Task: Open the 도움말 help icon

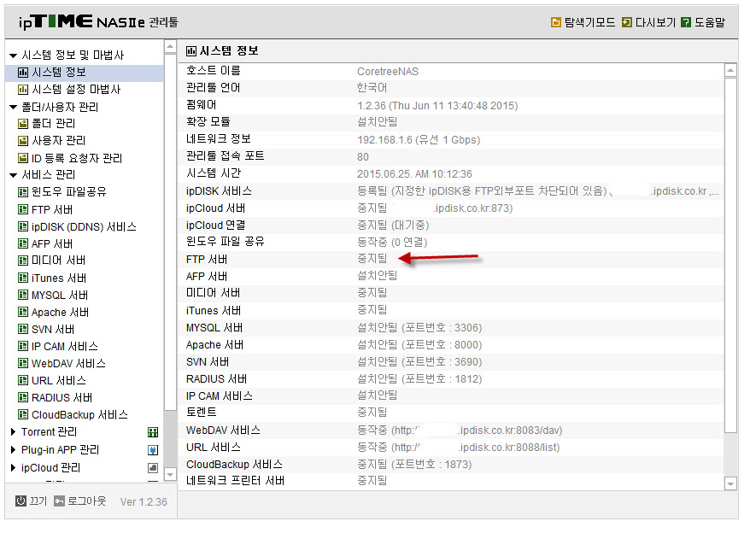Action: 686,22
